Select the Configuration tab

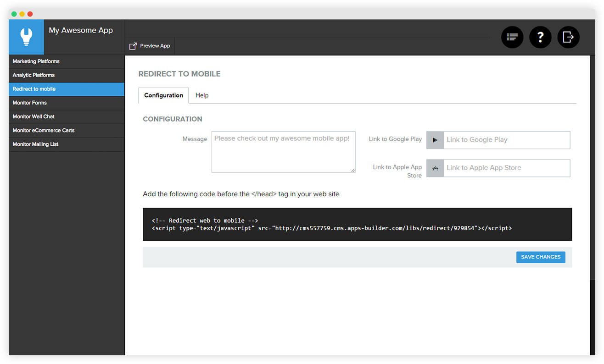pyautogui.click(x=163, y=95)
